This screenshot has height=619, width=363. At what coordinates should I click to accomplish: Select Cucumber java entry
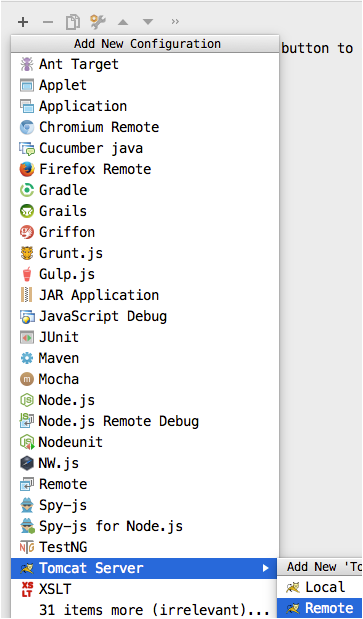click(x=145, y=148)
